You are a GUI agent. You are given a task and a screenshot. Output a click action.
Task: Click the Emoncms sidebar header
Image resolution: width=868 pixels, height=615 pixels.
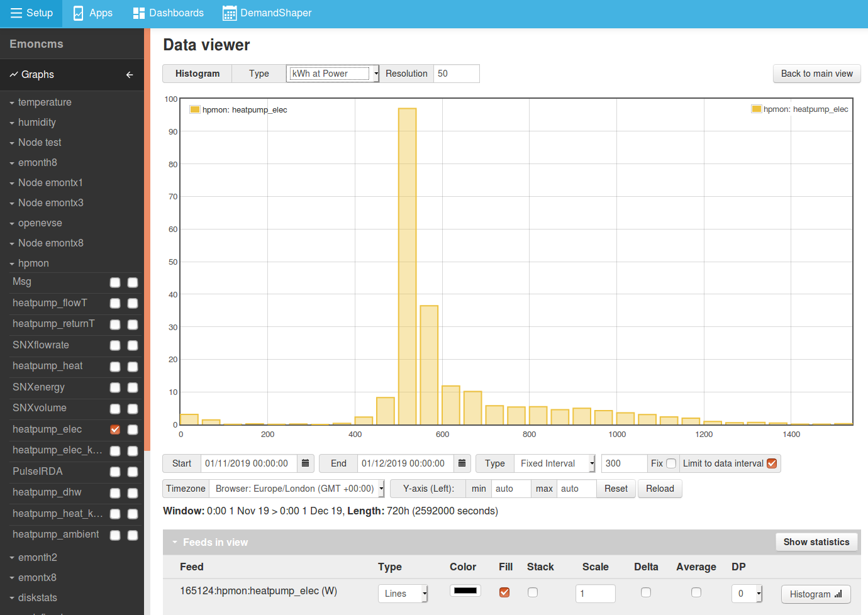[36, 44]
